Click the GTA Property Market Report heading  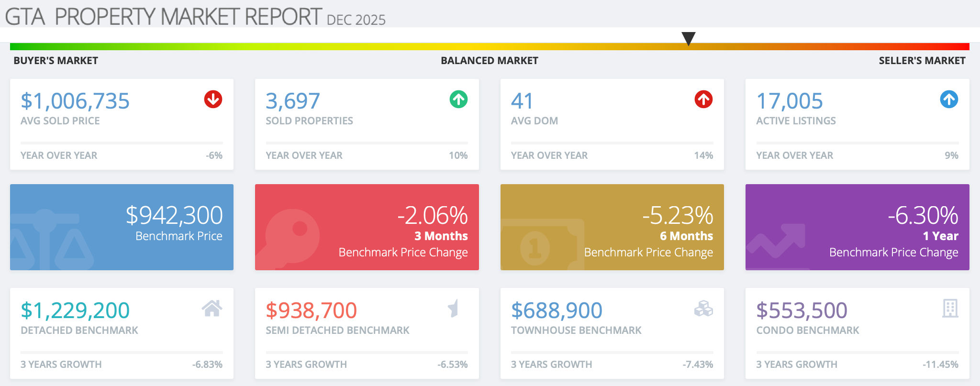[x=164, y=17]
